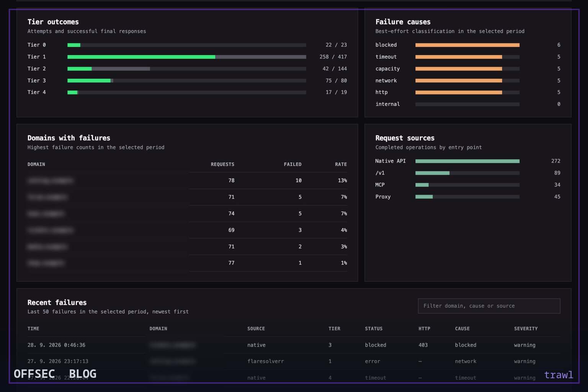
Task: Click the 13% failure rate cell
Action: coord(342,180)
